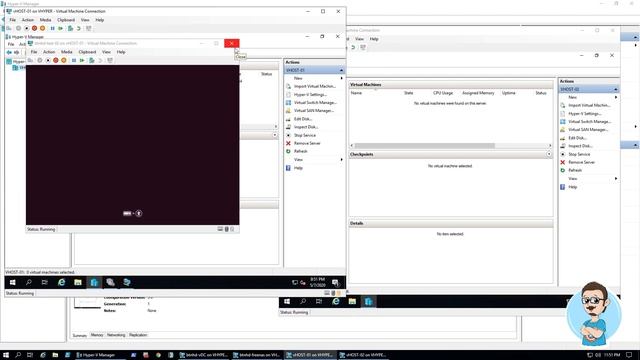Collapse the vHOST-02 header in the right Actions pane

click(616, 89)
